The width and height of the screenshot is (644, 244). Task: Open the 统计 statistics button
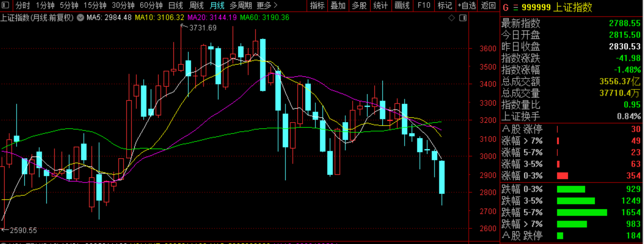(x=380, y=5)
